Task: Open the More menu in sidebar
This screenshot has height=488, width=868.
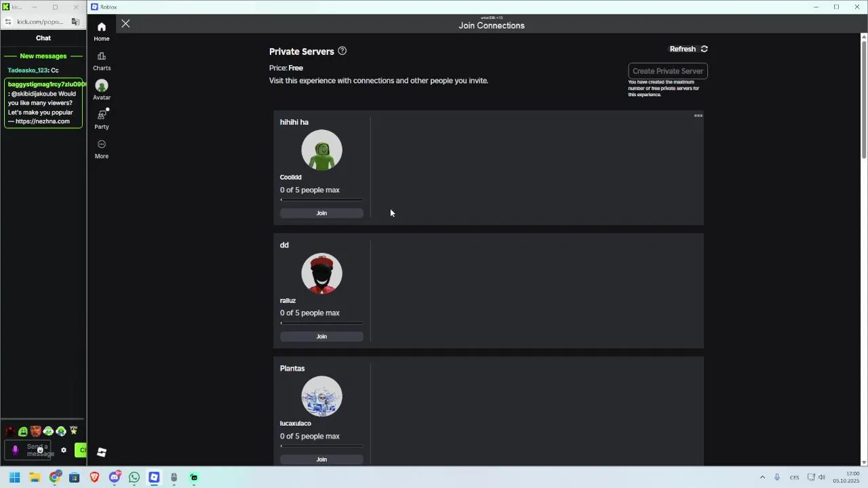Action: [x=102, y=149]
